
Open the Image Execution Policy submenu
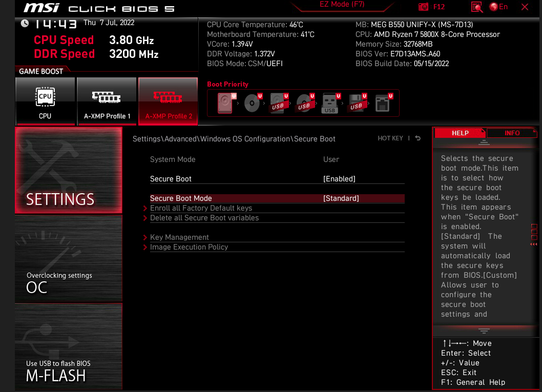[189, 247]
